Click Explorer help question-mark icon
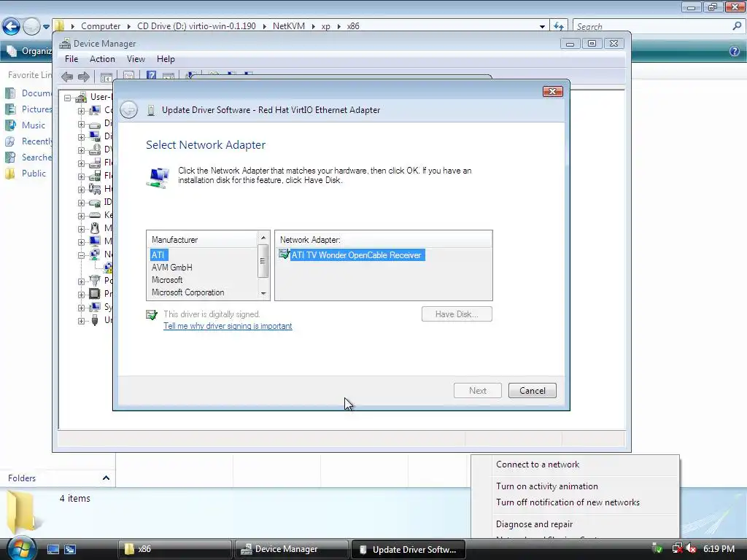Viewport: 747px width, 560px height. tap(735, 51)
